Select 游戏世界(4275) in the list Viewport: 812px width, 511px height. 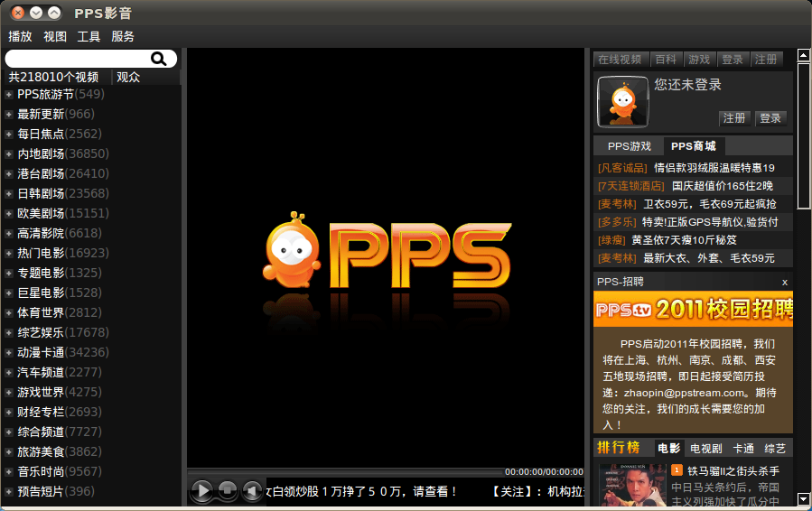coord(60,392)
